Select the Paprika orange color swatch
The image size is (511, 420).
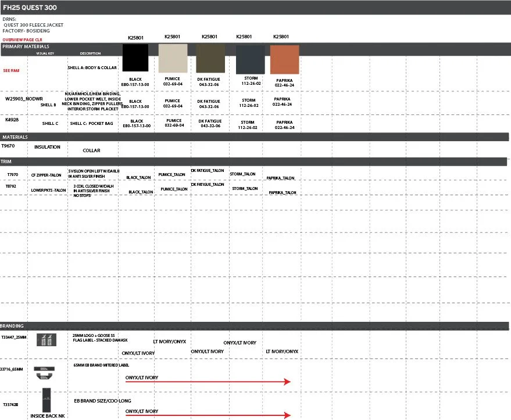coord(284,60)
